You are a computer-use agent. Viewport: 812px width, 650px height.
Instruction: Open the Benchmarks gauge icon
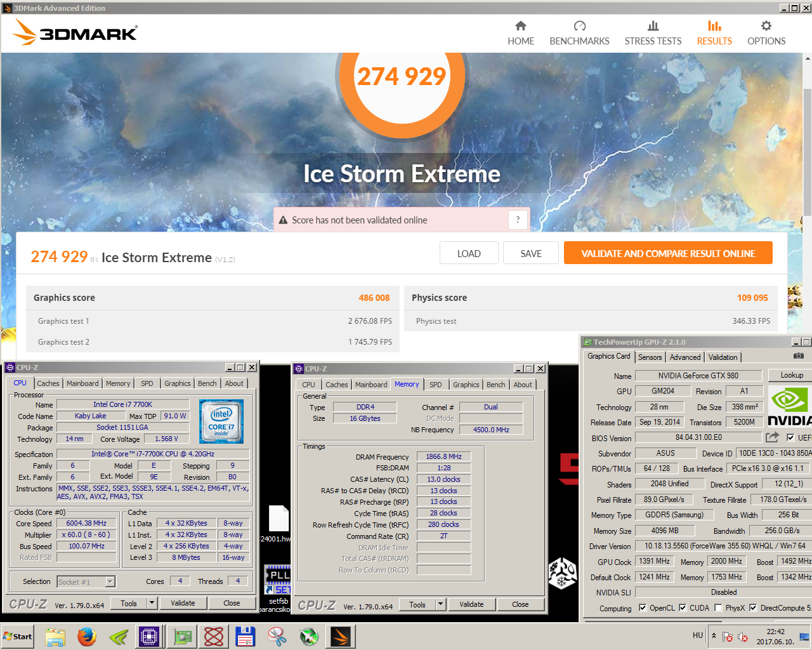579,26
